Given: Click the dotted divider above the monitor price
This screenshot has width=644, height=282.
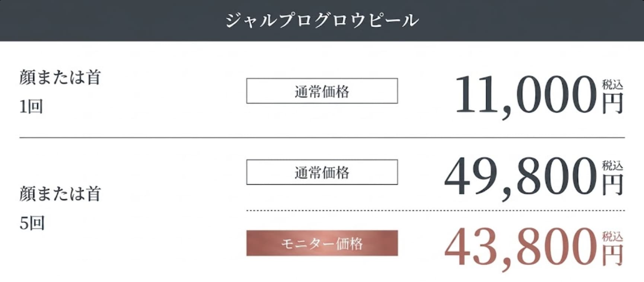Looking at the screenshot, I should point(436,211).
